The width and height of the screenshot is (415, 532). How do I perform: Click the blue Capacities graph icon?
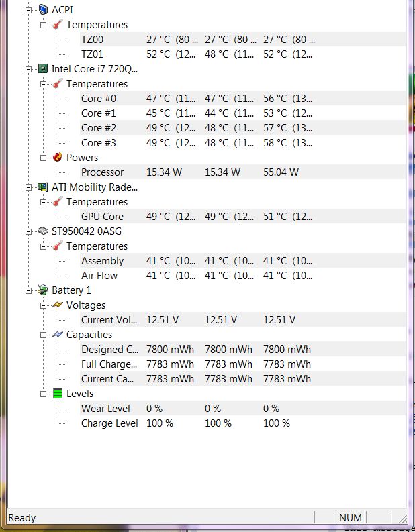click(58, 334)
